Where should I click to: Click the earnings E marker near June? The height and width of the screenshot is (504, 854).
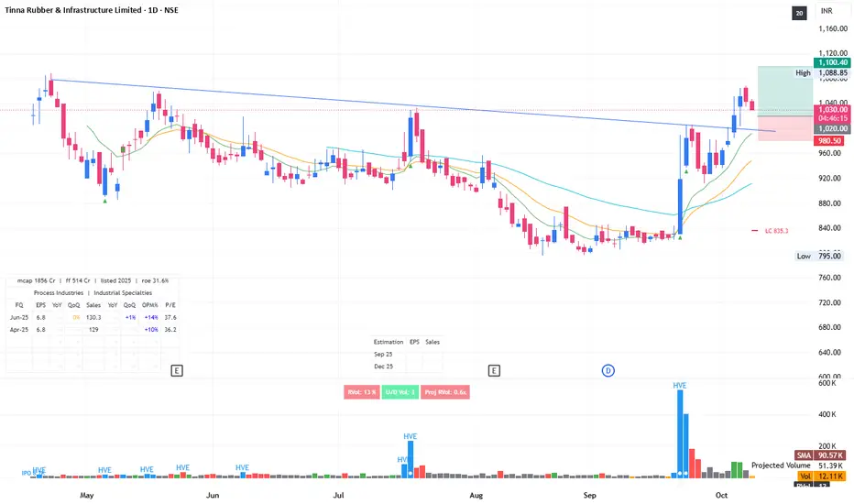(177, 370)
